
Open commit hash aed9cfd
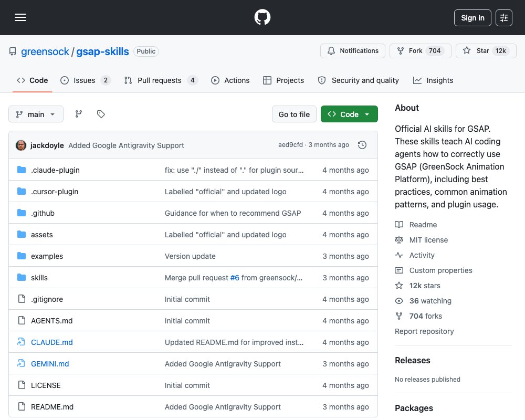point(290,145)
